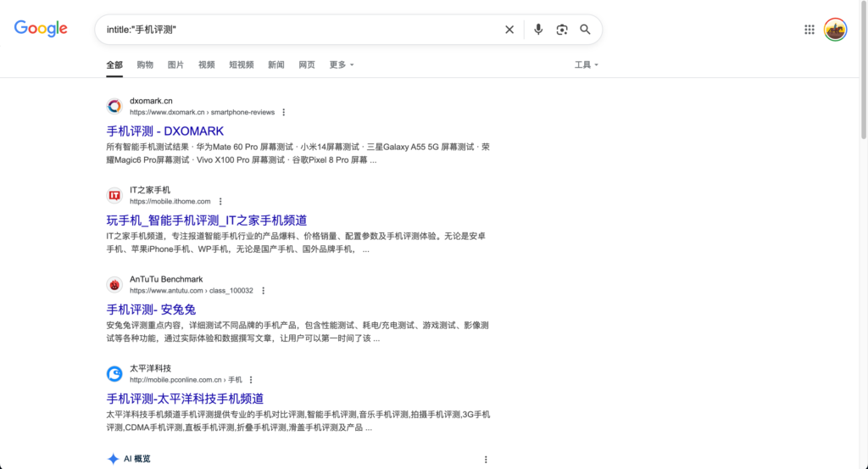Open Google Lens image search icon

tap(562, 30)
